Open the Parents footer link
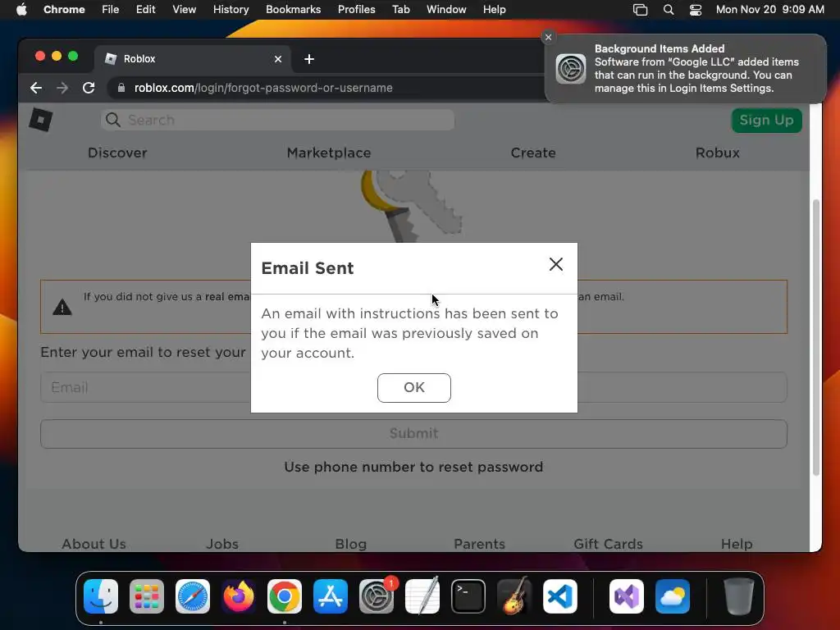The image size is (840, 630). [x=479, y=544]
